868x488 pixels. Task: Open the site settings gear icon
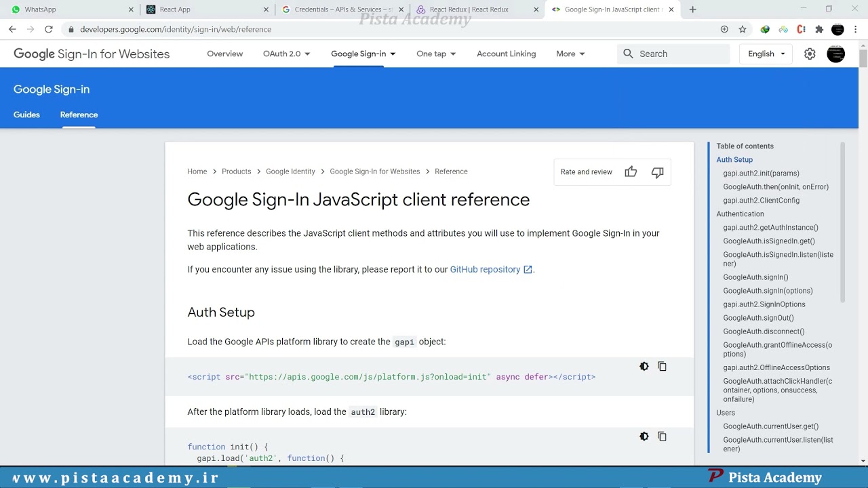click(810, 54)
